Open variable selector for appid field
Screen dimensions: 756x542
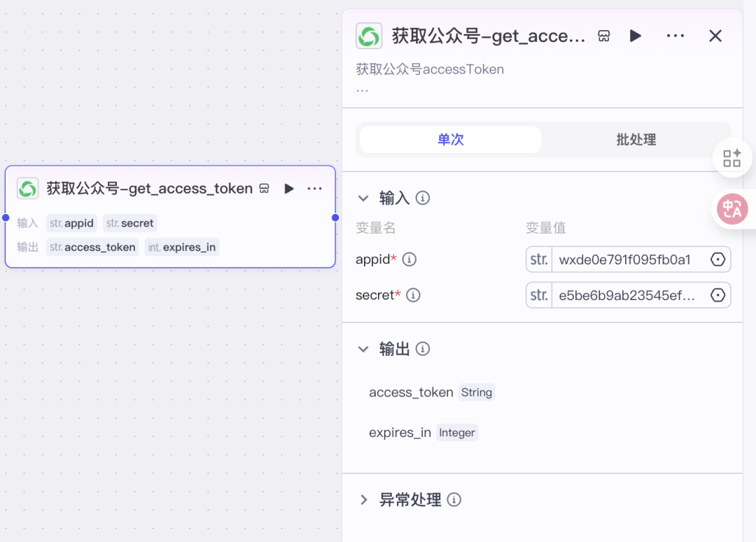coord(717,259)
